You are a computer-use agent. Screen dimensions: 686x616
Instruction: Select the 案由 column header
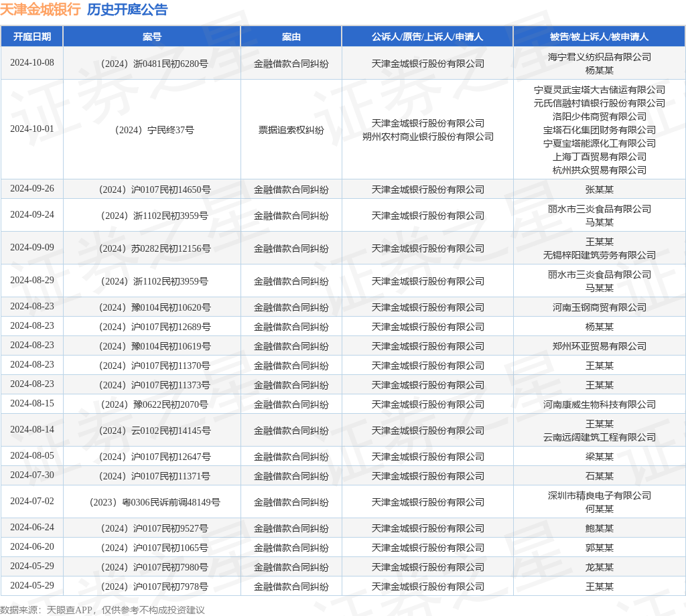coord(291,37)
